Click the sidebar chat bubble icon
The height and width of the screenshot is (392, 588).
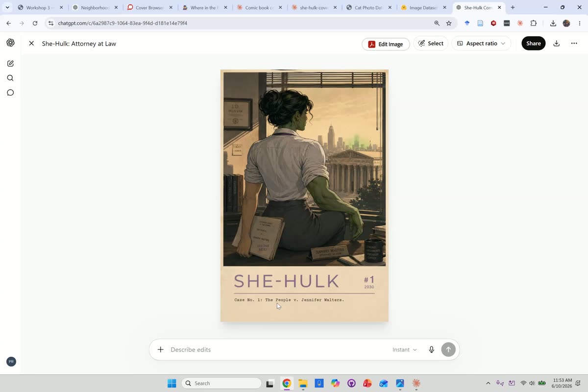click(10, 93)
